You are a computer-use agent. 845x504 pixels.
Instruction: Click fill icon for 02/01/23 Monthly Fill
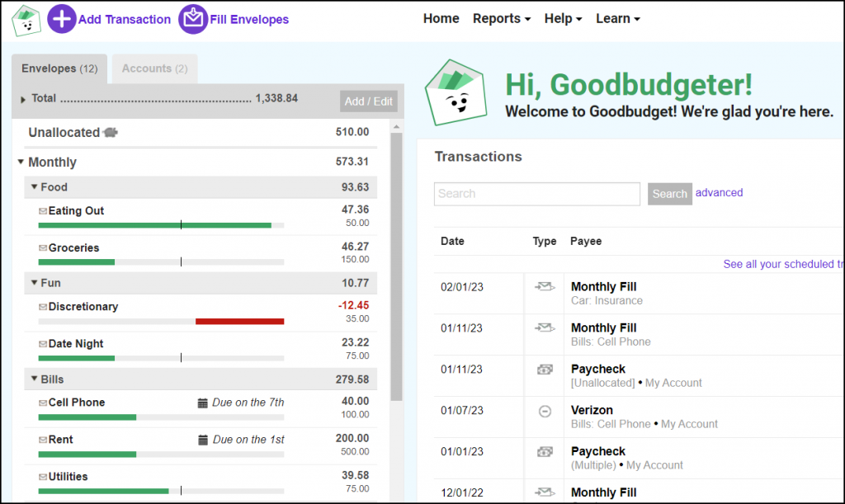click(545, 286)
